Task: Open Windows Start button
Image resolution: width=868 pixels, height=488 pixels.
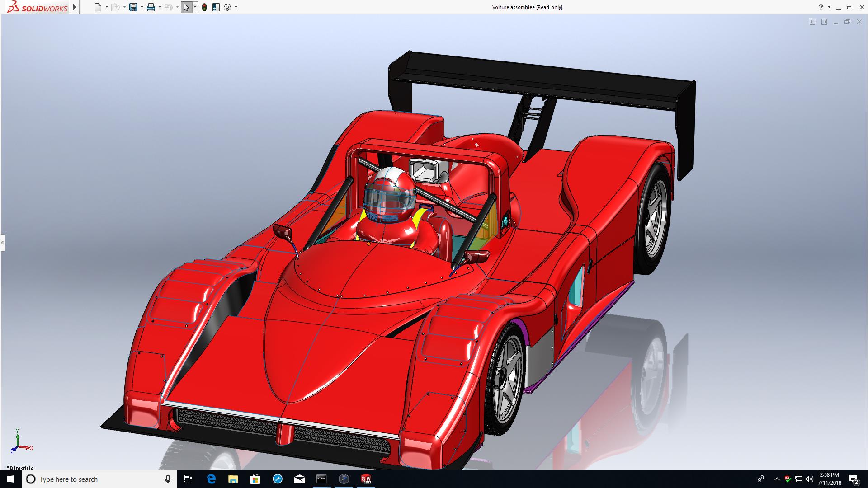Action: (11, 479)
